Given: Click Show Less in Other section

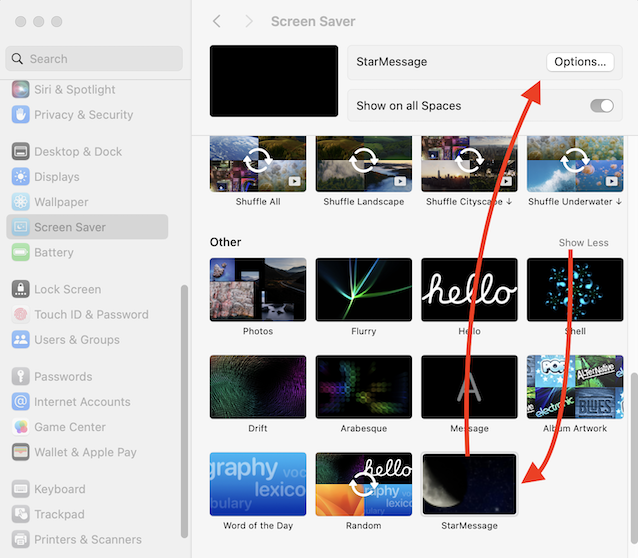Looking at the screenshot, I should click(583, 243).
